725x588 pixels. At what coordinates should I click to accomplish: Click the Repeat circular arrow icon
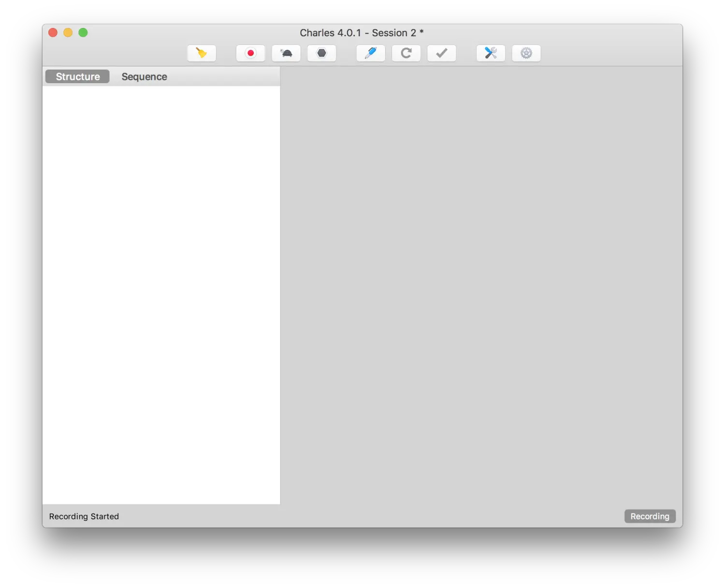coord(406,53)
